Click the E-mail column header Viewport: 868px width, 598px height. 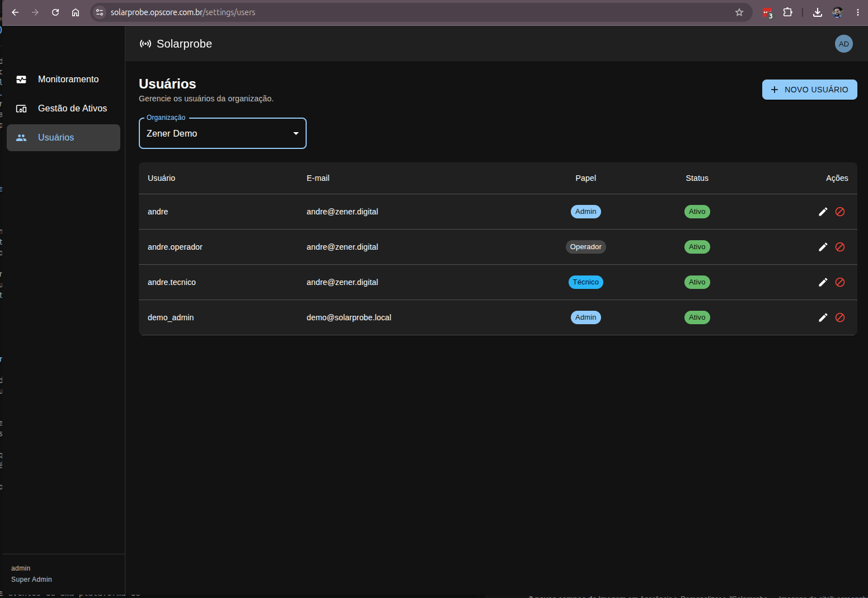pos(318,178)
